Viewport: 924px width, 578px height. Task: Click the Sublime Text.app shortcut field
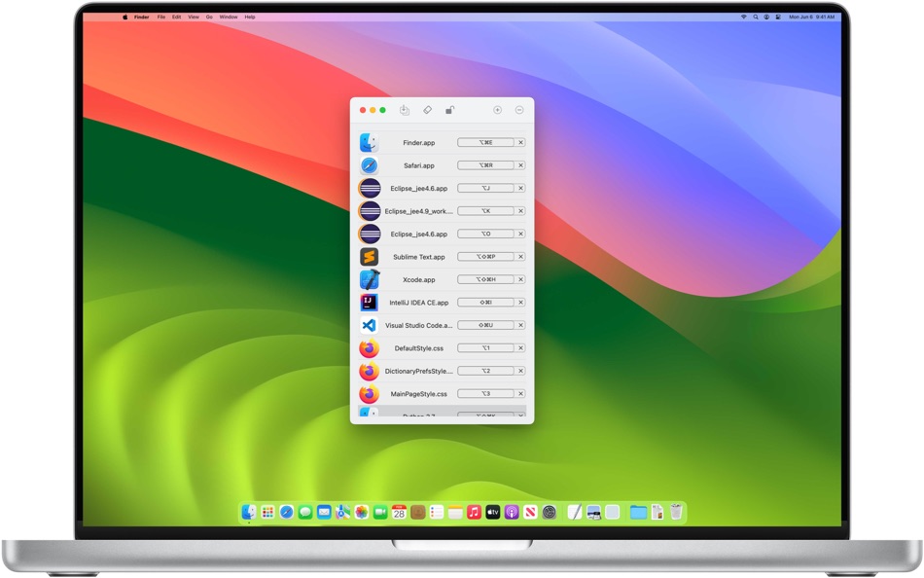click(485, 257)
